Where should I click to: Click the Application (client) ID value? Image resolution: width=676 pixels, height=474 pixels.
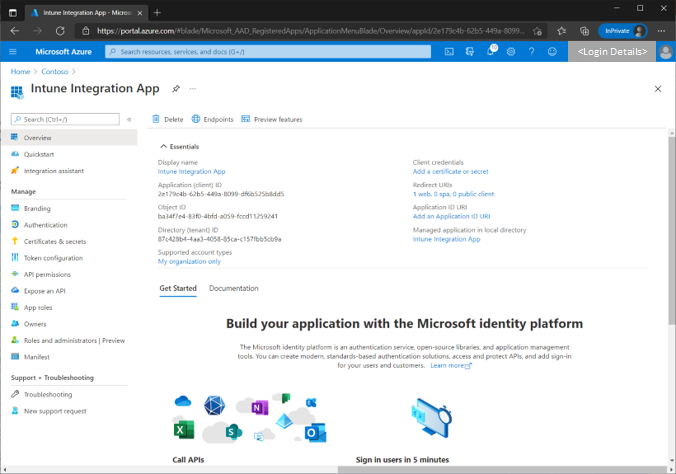click(221, 194)
